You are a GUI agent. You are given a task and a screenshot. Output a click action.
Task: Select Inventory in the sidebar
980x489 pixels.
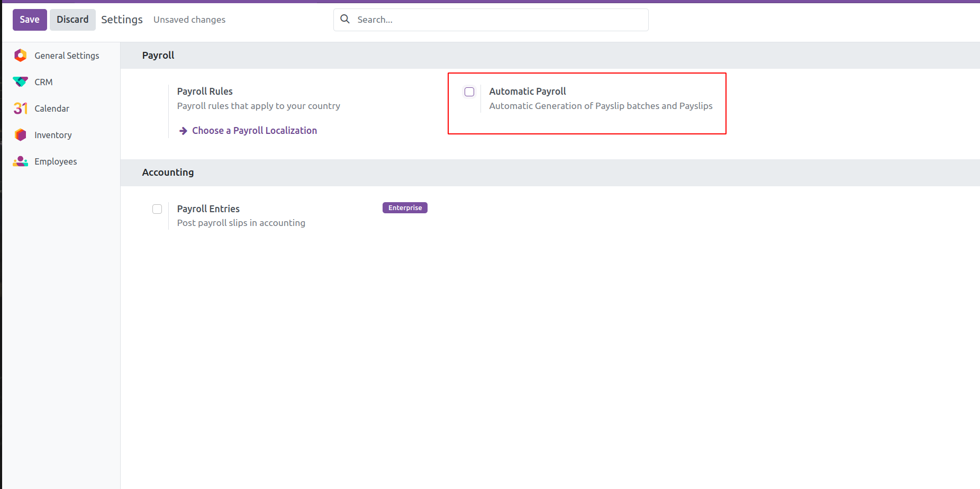pos(53,135)
